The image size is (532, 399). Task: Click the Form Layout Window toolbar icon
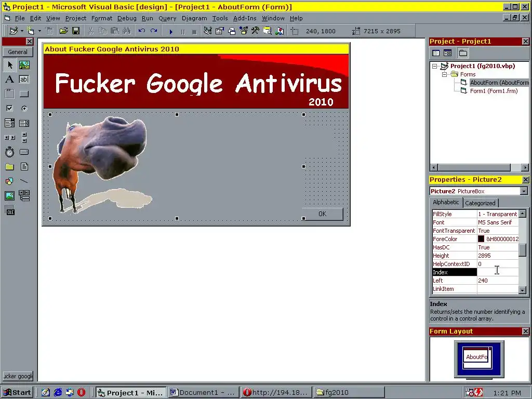[x=232, y=31]
